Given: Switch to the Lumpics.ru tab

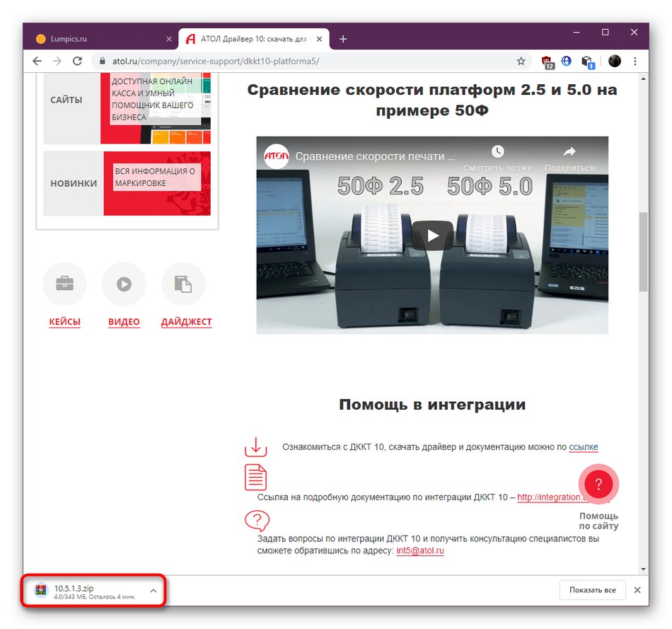Looking at the screenshot, I should click(100, 39).
